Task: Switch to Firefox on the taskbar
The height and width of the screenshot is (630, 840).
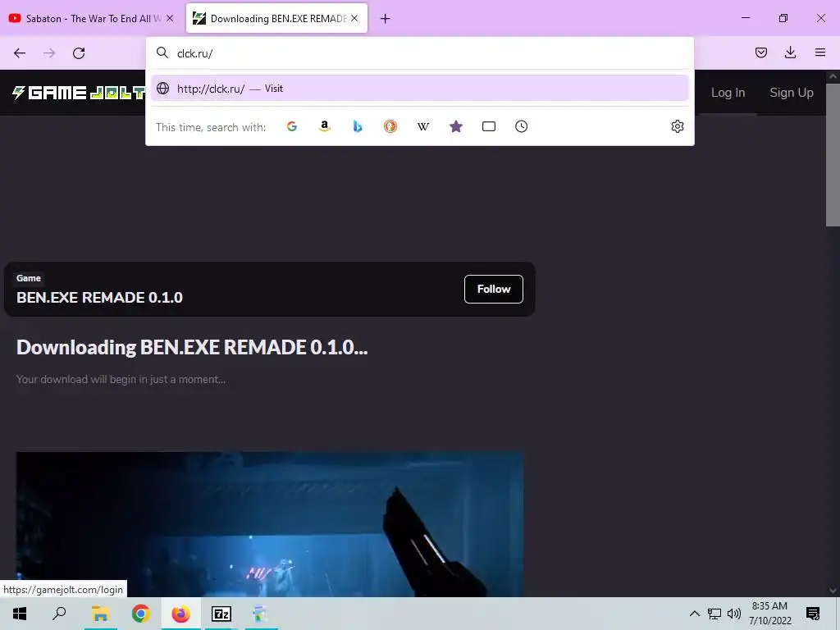Action: 181,614
